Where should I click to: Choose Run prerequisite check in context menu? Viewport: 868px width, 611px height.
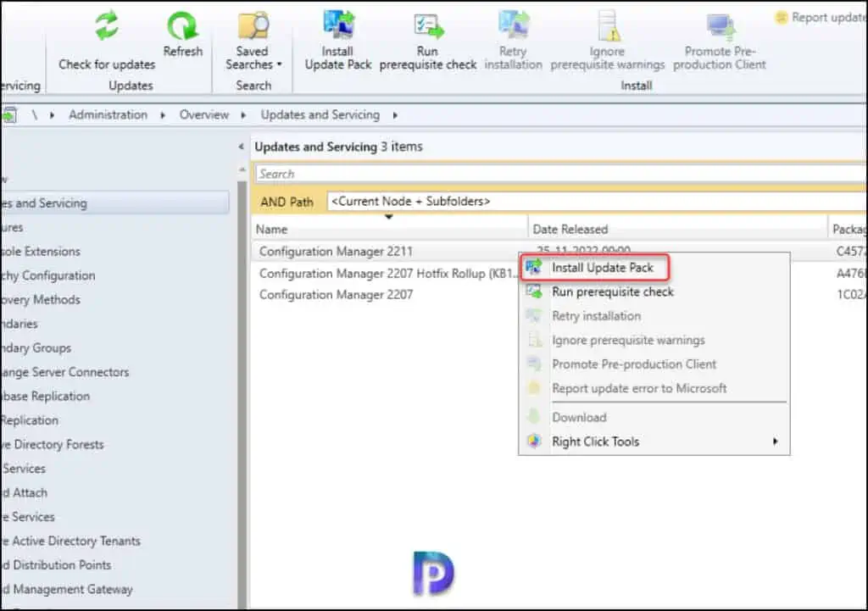pos(613,292)
